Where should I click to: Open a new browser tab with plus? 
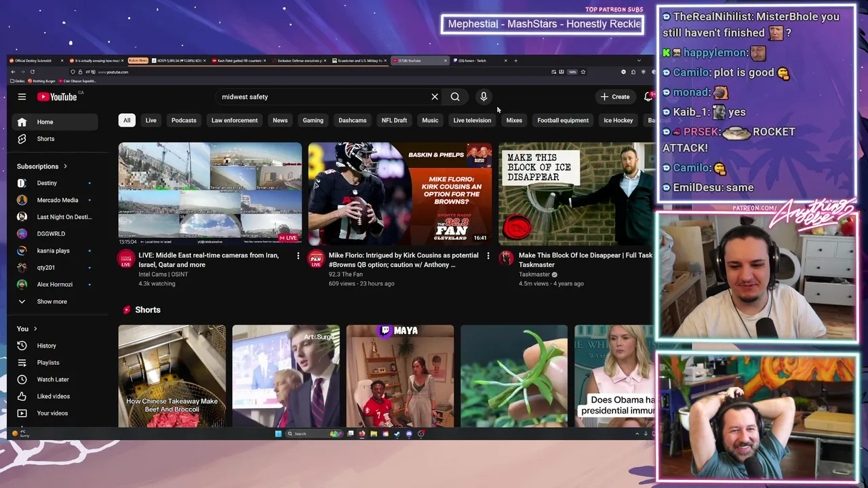pos(515,60)
